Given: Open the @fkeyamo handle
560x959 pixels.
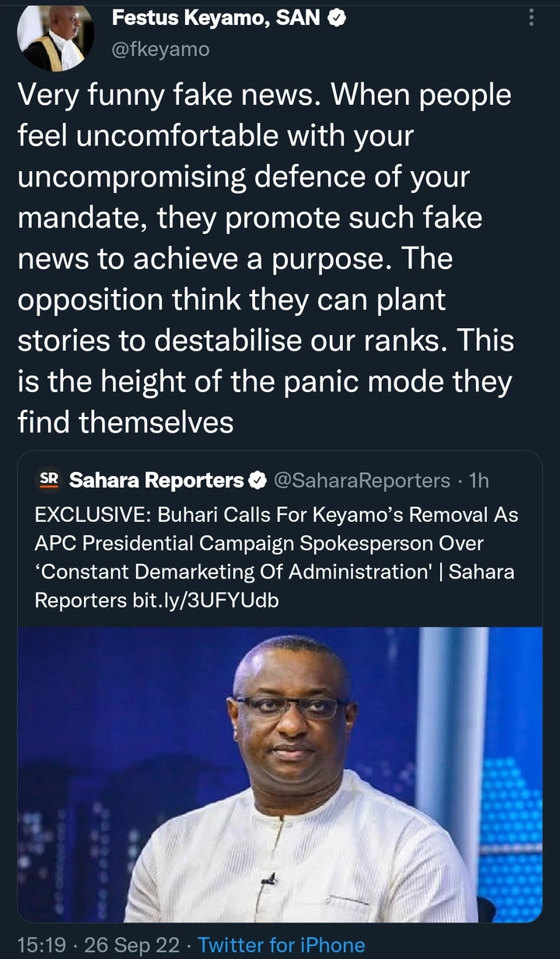Looking at the screenshot, I should coord(161,50).
